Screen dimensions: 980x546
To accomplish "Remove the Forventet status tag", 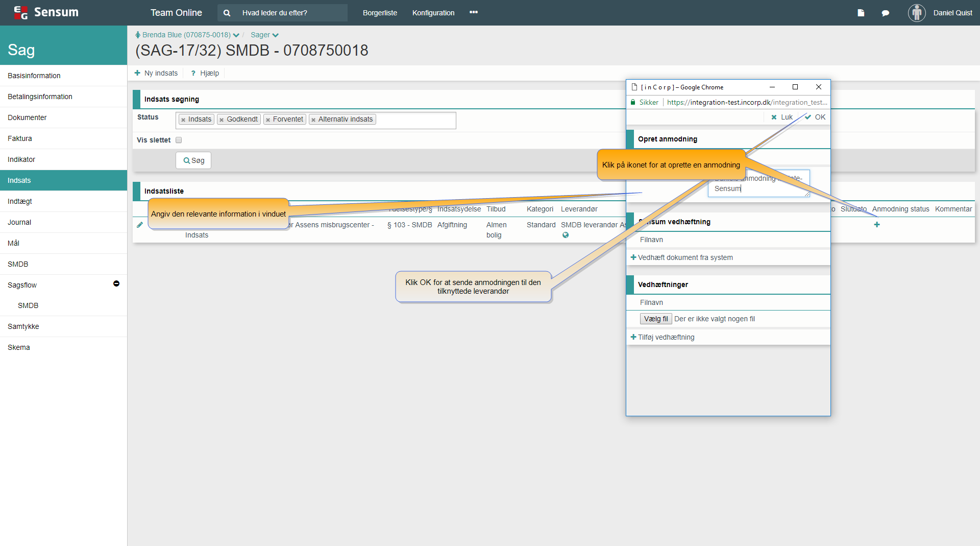I will click(268, 120).
